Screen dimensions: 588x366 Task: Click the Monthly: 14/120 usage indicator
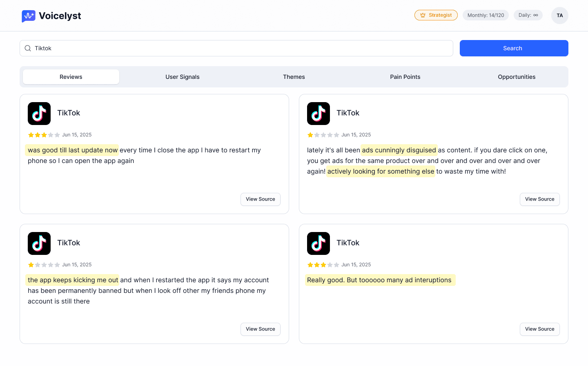point(486,15)
